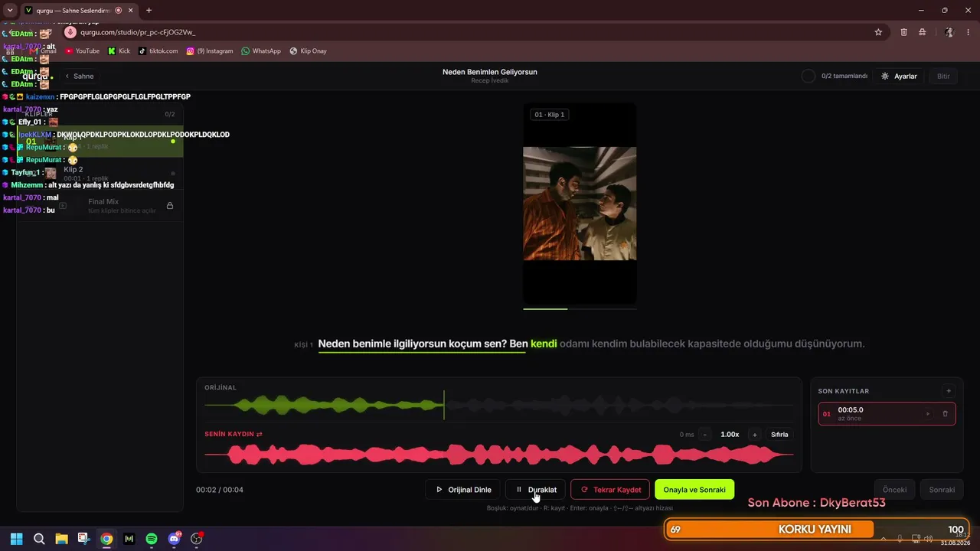Viewport: 980px width, 551px height.
Task: Reset offset with Sıfırla
Action: (779, 435)
